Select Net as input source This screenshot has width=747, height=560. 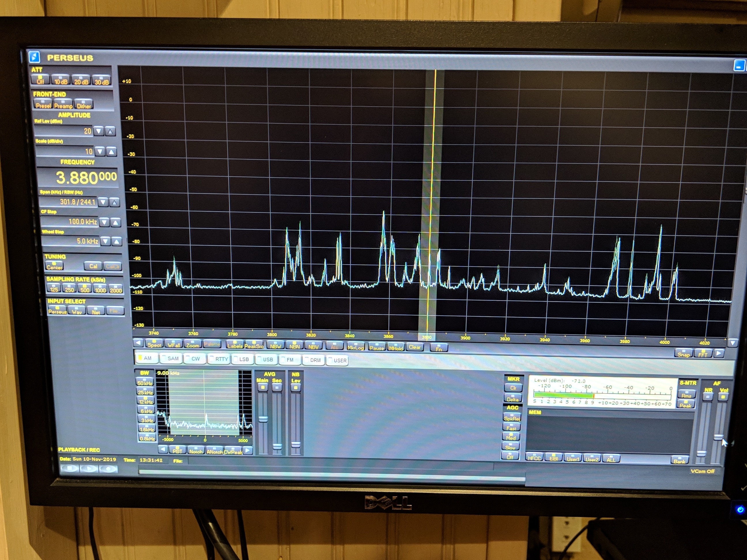(x=96, y=311)
